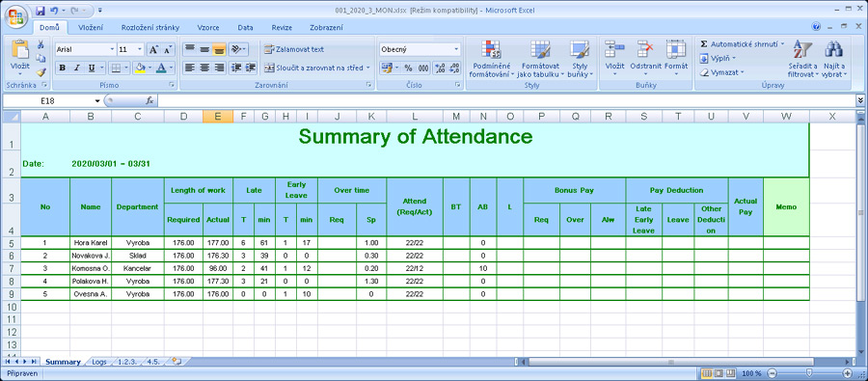Delete cells with Odstranit
Viewport: 868px width, 381px height.
click(x=645, y=58)
